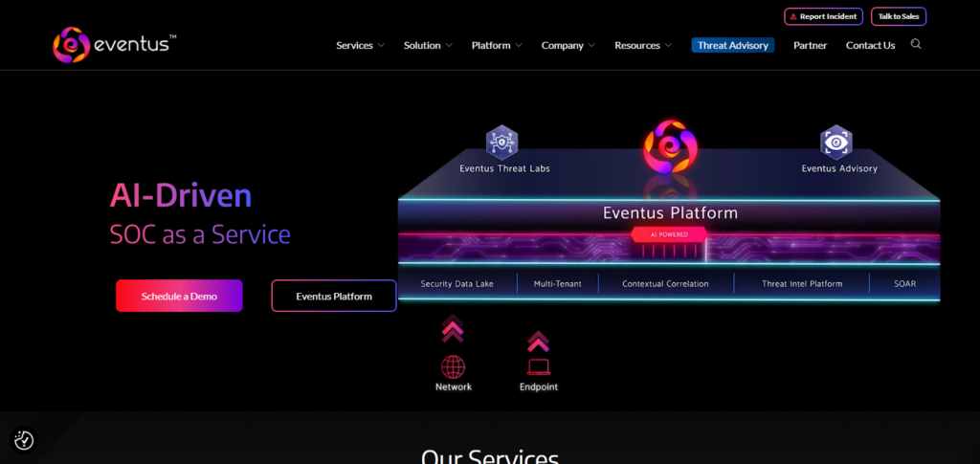Click the Endpoint laptop icon
The height and width of the screenshot is (464, 980).
coord(538,366)
